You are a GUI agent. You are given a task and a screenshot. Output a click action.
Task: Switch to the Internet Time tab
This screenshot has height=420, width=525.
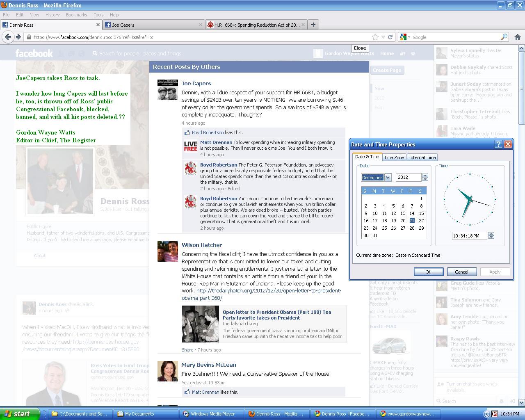tap(422, 157)
